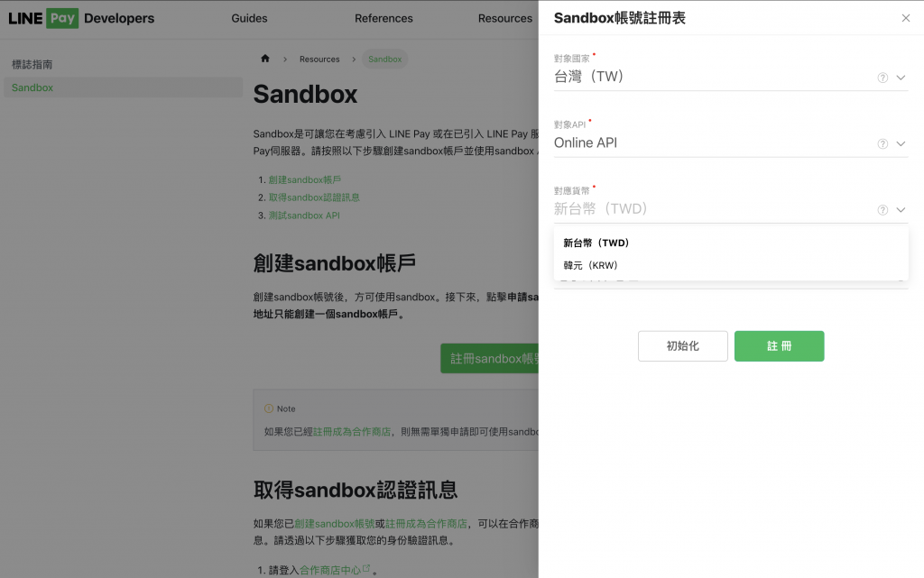Screen dimensions: 924x578
Task: Click the 註冊sandbox帳號 button on the page
Action: tap(490, 359)
